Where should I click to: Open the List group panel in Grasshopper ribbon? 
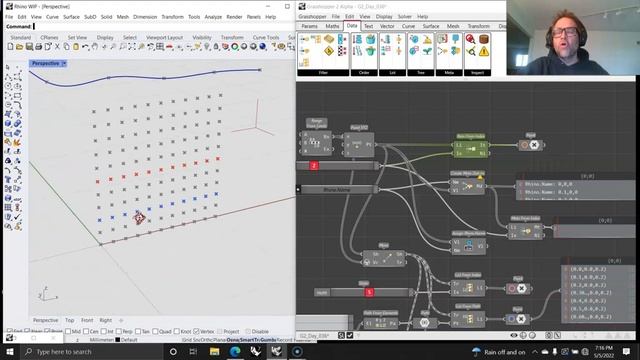point(392,73)
